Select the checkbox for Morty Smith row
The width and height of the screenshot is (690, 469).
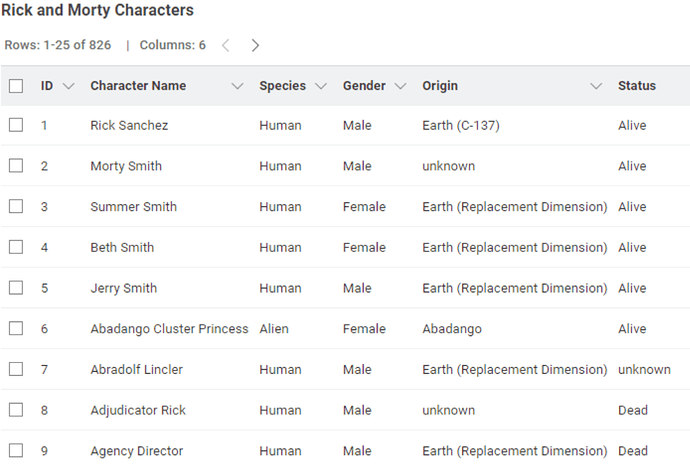pos(16,166)
